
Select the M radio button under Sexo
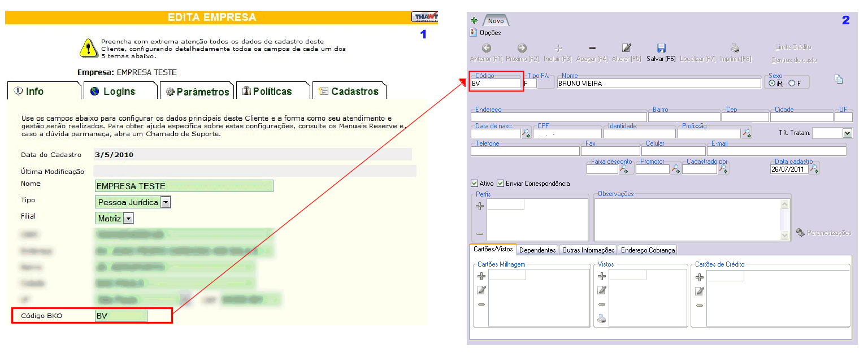772,83
